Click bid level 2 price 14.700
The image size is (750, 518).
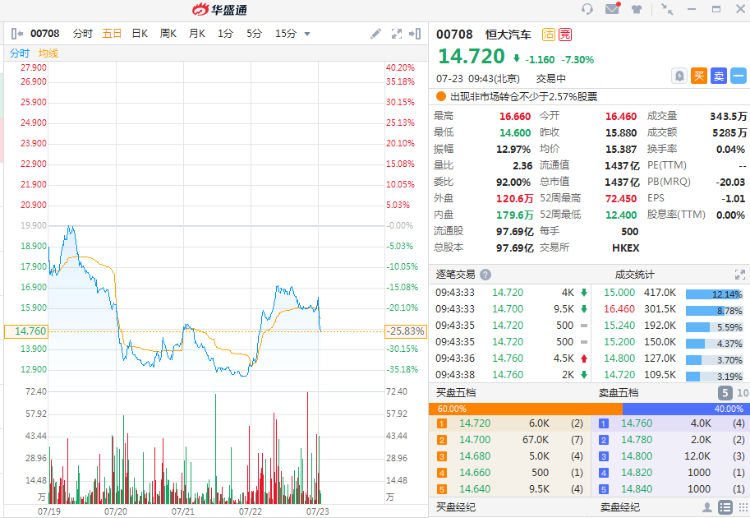(x=474, y=440)
